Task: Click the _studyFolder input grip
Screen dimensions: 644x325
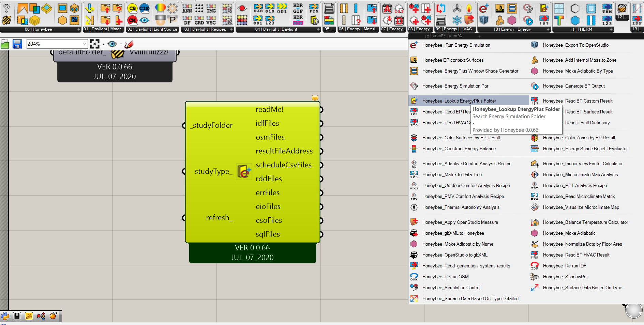Action: pyautogui.click(x=184, y=126)
